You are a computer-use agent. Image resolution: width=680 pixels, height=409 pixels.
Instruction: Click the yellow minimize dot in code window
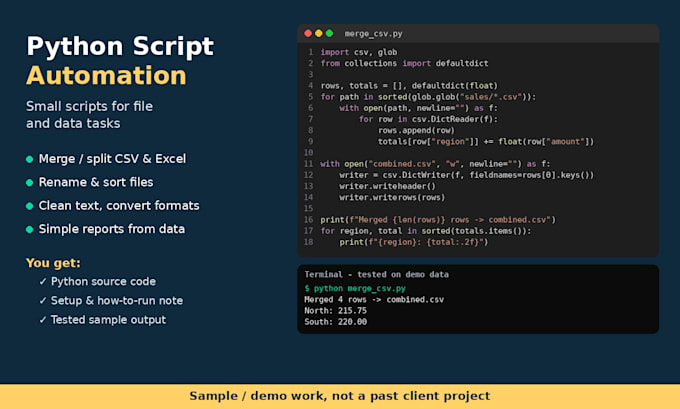pyautogui.click(x=319, y=33)
